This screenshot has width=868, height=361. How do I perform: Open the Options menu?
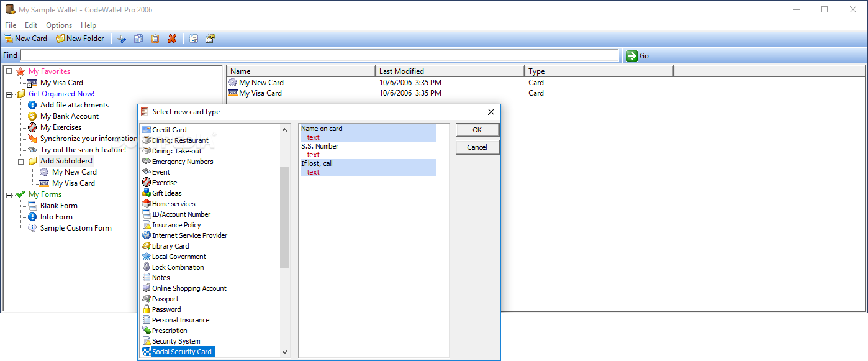[x=59, y=25]
